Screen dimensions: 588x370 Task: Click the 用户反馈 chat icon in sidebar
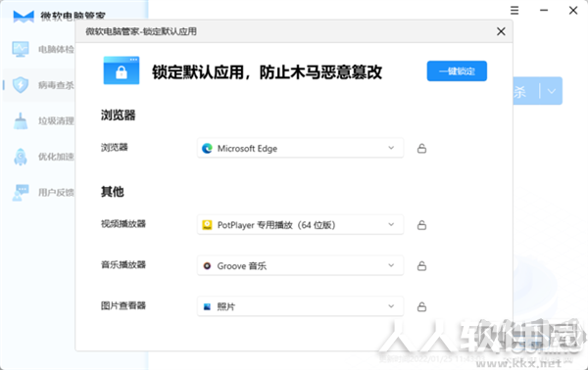(x=21, y=193)
